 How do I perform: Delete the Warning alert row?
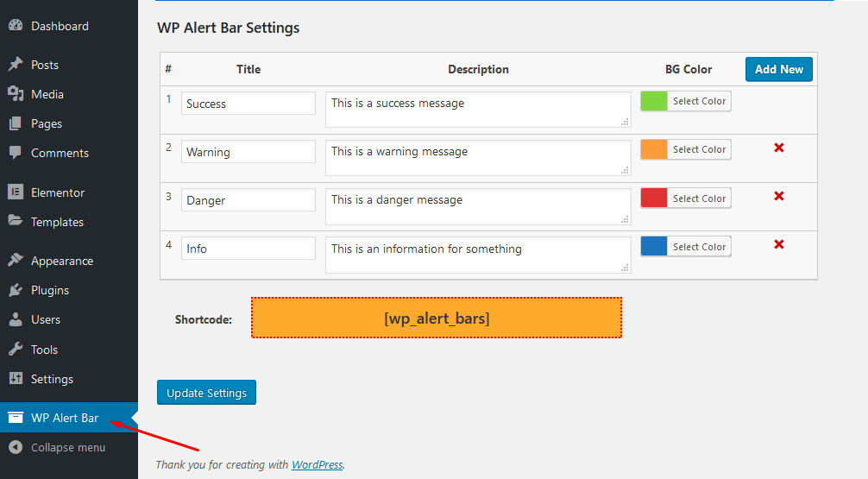[779, 148]
